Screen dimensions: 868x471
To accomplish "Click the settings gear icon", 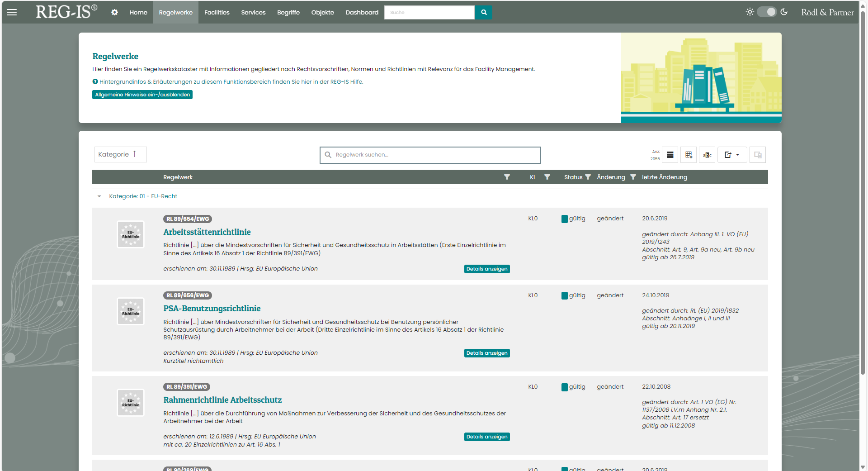I will click(x=114, y=12).
